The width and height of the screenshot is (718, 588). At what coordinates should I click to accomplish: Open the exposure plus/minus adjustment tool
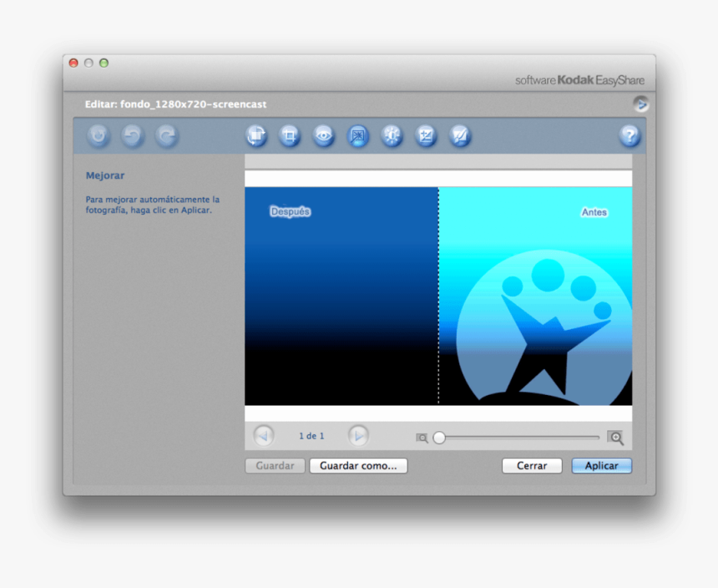pyautogui.click(x=426, y=136)
